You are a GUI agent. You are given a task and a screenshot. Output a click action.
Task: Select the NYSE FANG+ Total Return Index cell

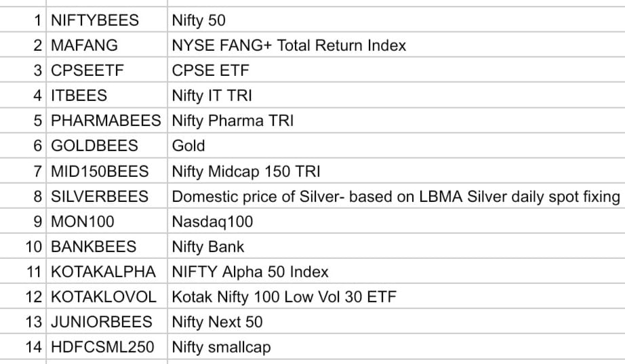[289, 45]
